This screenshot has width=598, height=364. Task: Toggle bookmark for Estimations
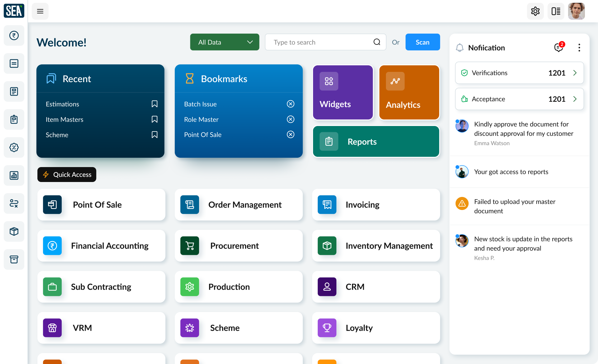tap(154, 104)
